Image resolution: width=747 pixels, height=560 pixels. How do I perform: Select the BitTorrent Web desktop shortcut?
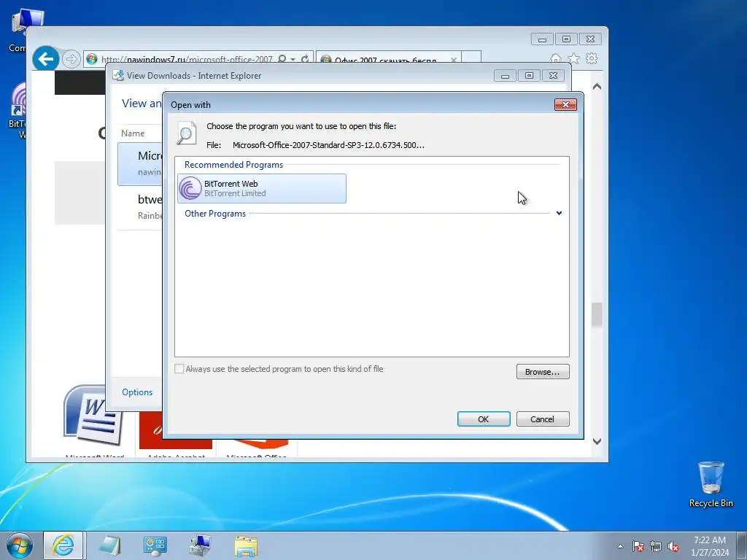point(18,111)
